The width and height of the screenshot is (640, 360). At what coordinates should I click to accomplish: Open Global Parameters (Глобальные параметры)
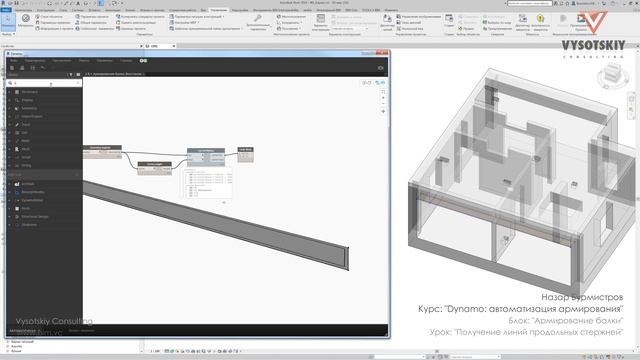(x=94, y=29)
